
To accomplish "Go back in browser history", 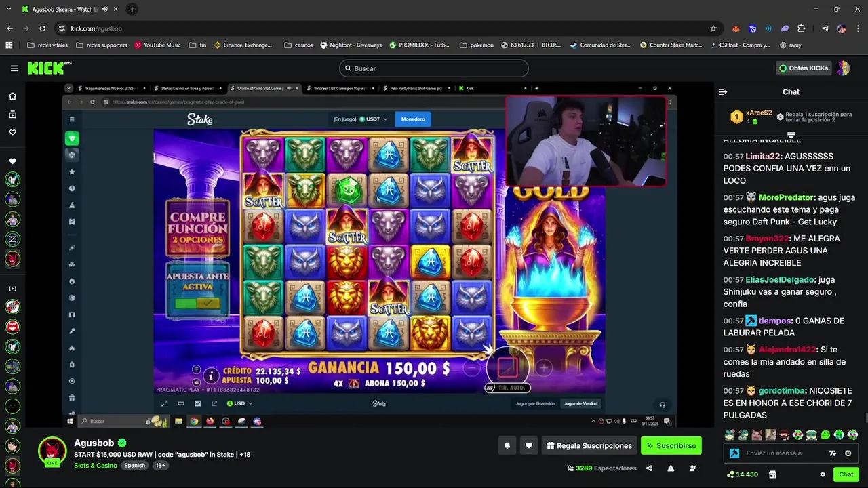I will (x=9, y=28).
